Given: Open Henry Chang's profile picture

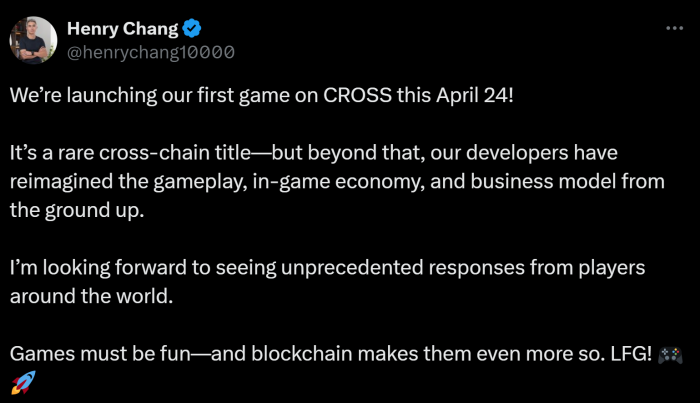Looking at the screenshot, I should pyautogui.click(x=33, y=40).
